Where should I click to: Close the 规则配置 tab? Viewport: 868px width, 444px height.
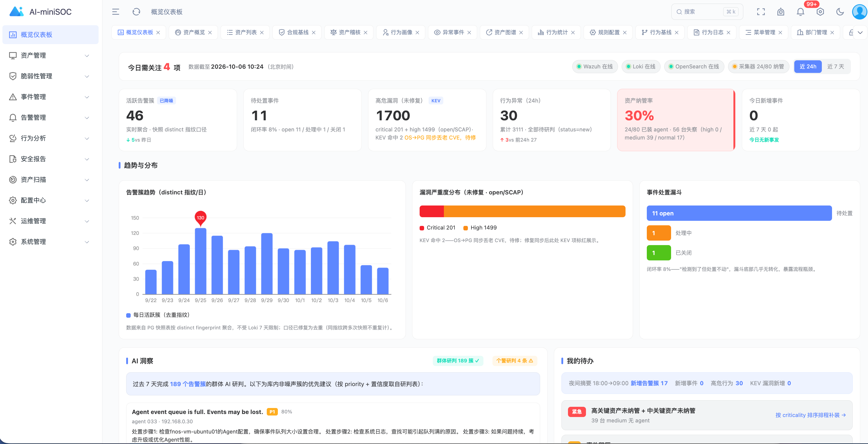click(x=625, y=32)
